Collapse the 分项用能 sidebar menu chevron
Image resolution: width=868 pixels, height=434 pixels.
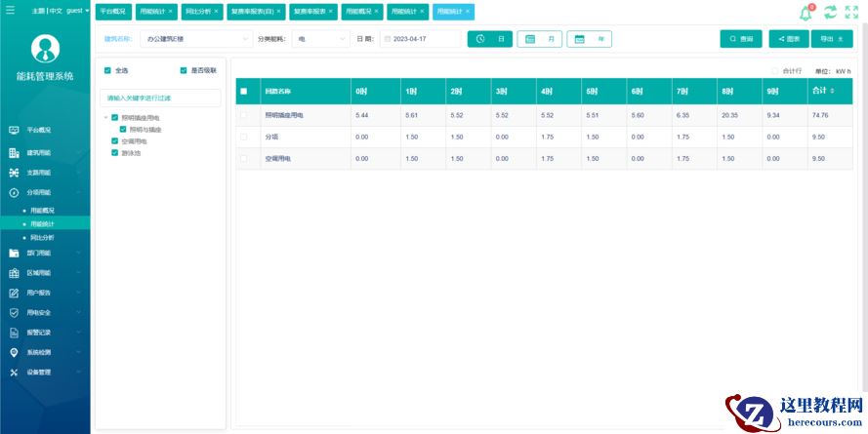click(79, 192)
